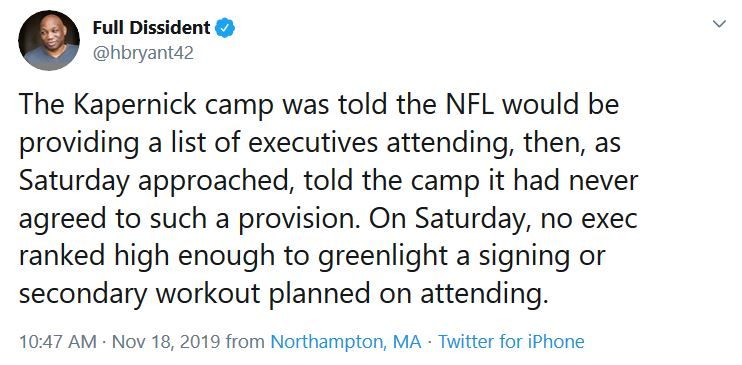
Task: Click the tweet line starting "providing a list"
Action: tap(320, 142)
